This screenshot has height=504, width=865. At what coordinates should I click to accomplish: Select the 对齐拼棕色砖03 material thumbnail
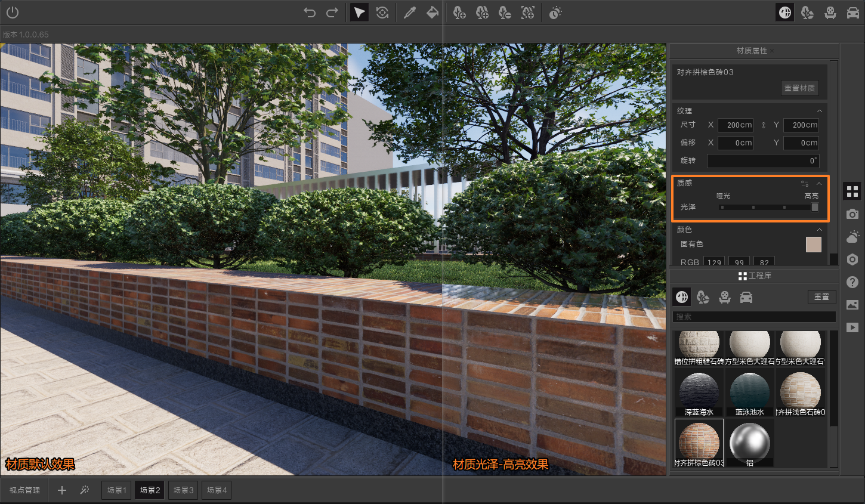(699, 443)
